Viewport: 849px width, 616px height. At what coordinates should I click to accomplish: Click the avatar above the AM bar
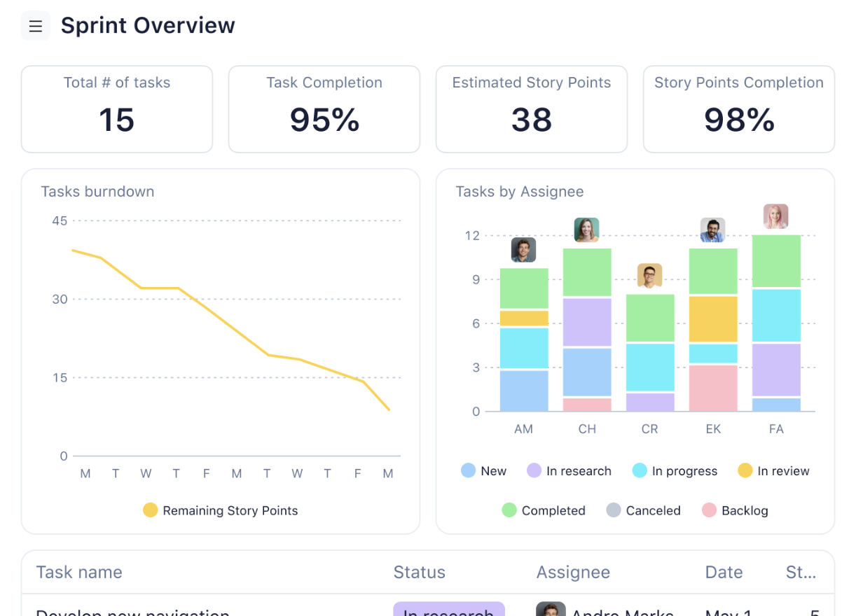pos(523,250)
